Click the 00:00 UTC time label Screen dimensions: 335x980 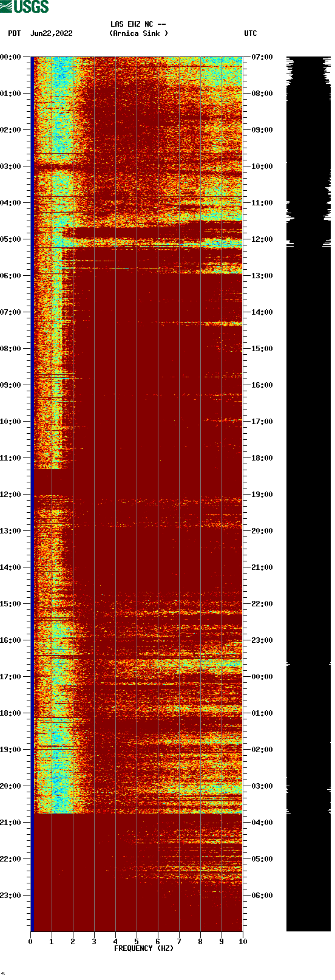pyautogui.click(x=262, y=677)
